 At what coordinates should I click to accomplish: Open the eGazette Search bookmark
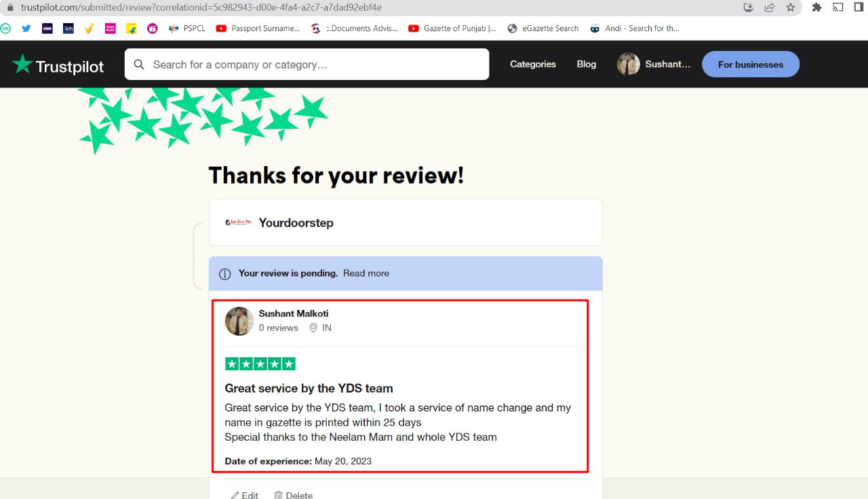coord(542,28)
